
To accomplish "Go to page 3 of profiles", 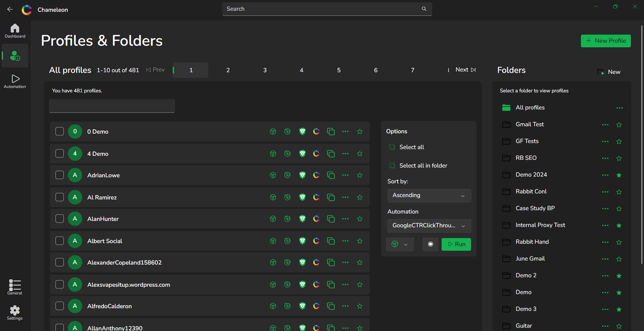I will (x=265, y=70).
